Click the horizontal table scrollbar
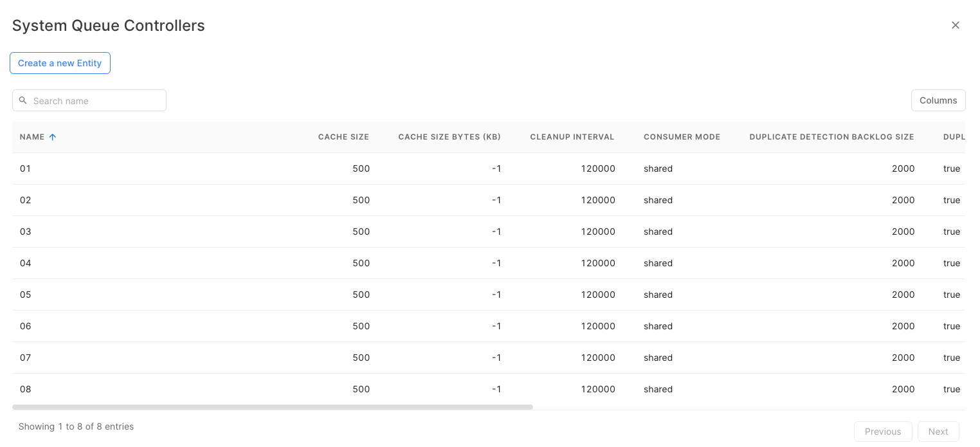 273,407
